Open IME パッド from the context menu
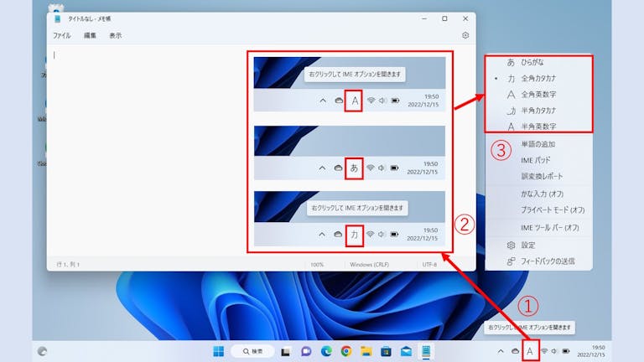 click(538, 160)
